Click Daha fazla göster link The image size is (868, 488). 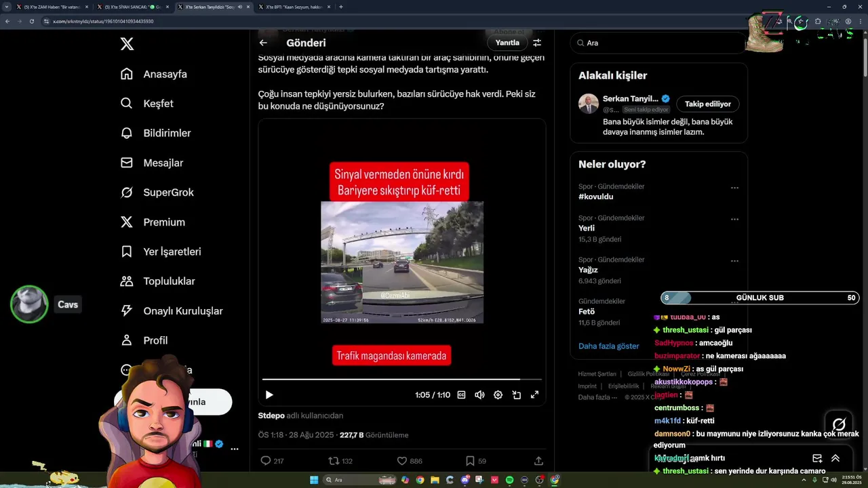coord(608,346)
